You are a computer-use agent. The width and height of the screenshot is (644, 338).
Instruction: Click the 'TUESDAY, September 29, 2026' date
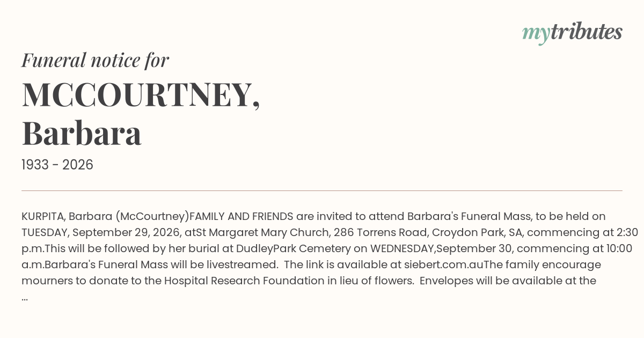[98, 232]
